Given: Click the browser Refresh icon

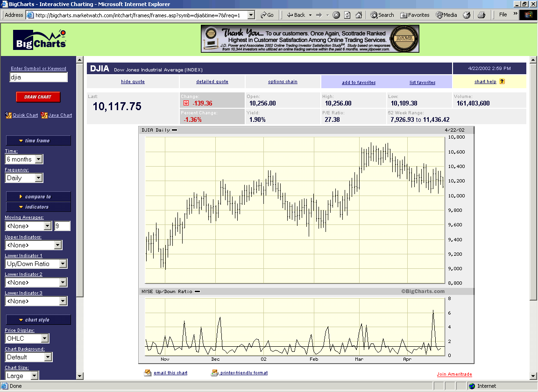Looking at the screenshot, I should tap(347, 15).
